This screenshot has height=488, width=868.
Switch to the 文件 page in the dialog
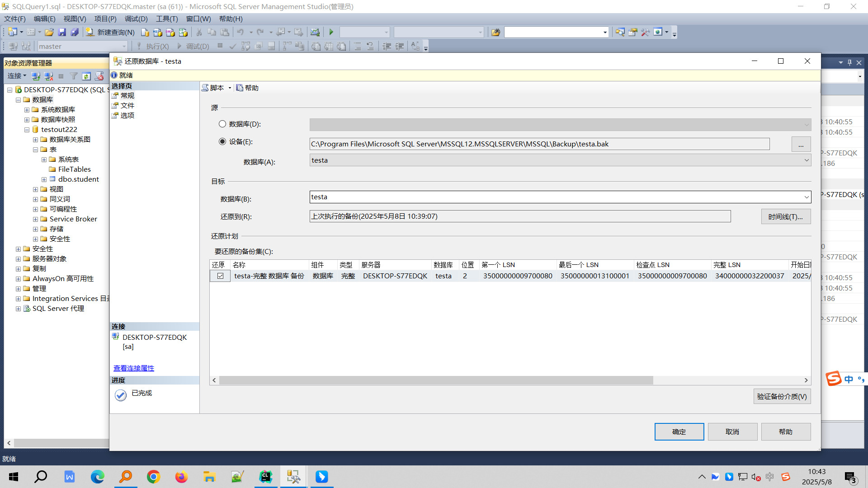click(127, 105)
